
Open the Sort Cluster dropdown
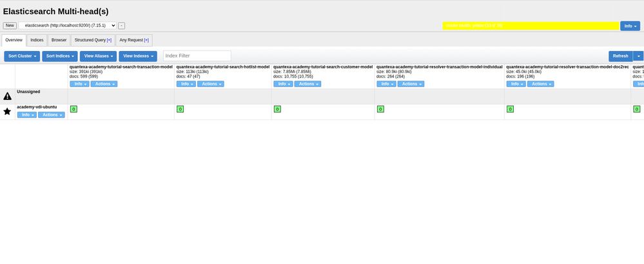pos(22,56)
